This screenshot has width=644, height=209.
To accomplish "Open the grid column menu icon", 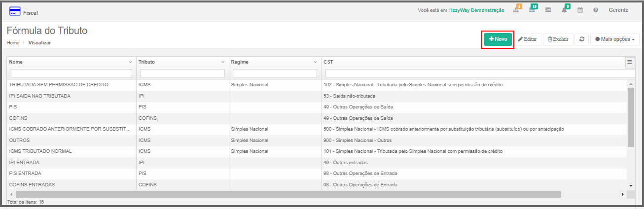I will click(630, 62).
